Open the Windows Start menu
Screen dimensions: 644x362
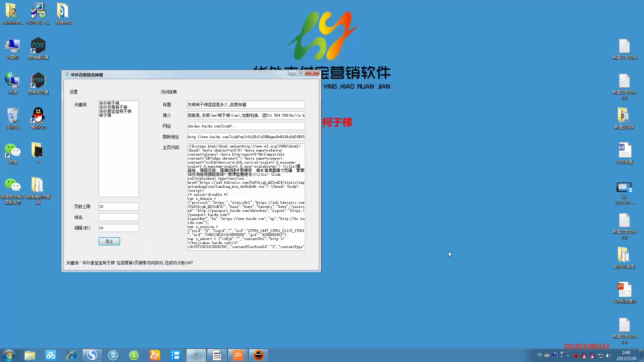point(9,355)
